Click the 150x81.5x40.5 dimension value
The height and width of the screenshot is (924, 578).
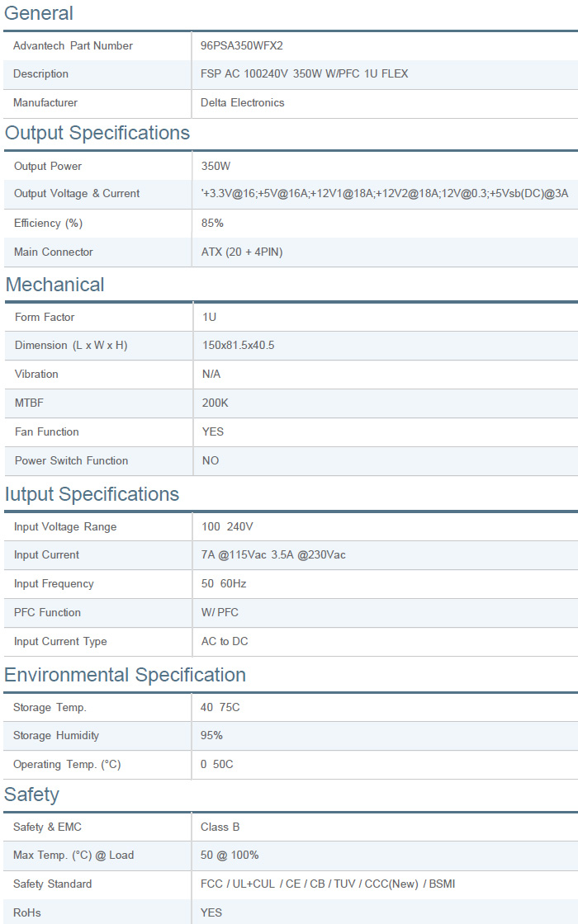click(239, 346)
